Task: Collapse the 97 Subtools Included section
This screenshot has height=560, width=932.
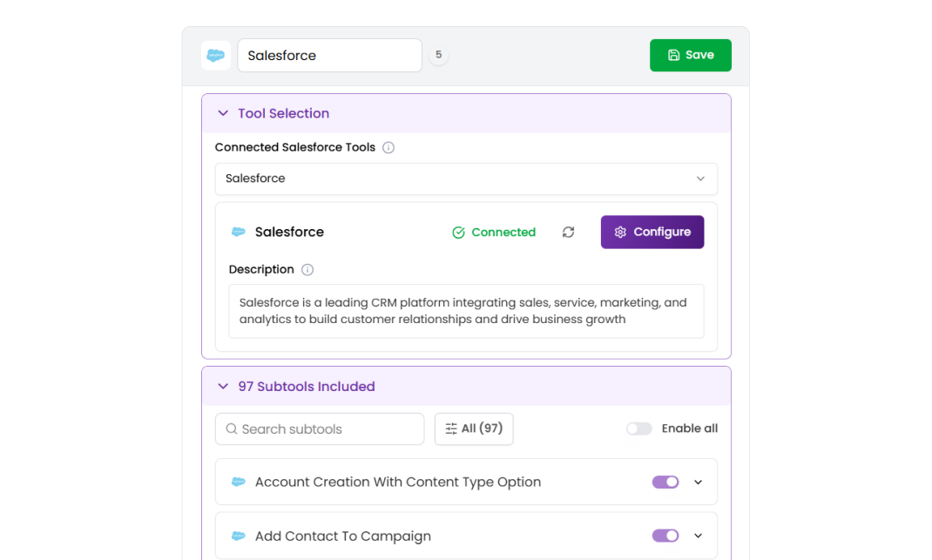Action: point(223,387)
